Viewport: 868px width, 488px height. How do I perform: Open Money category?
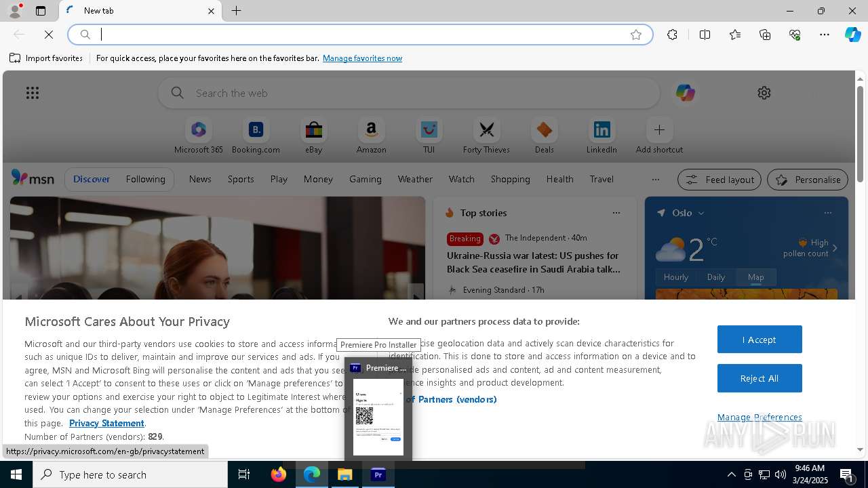click(318, 179)
